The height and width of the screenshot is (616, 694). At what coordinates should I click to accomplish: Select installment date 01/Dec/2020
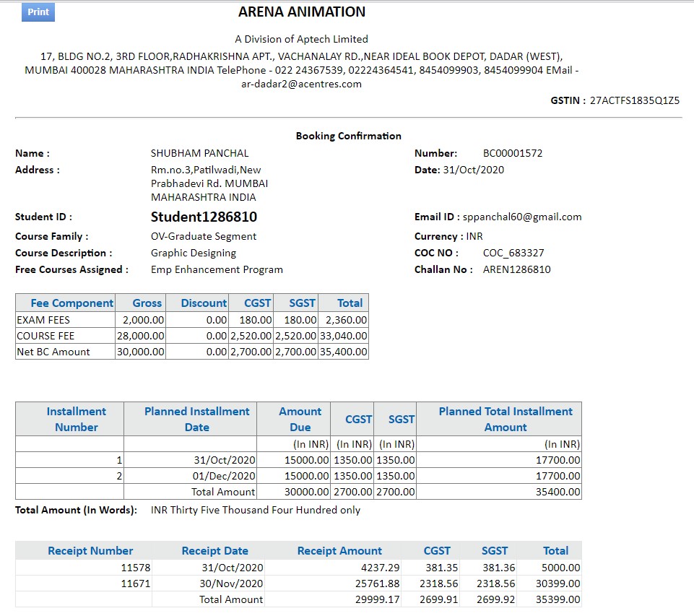pos(224,476)
